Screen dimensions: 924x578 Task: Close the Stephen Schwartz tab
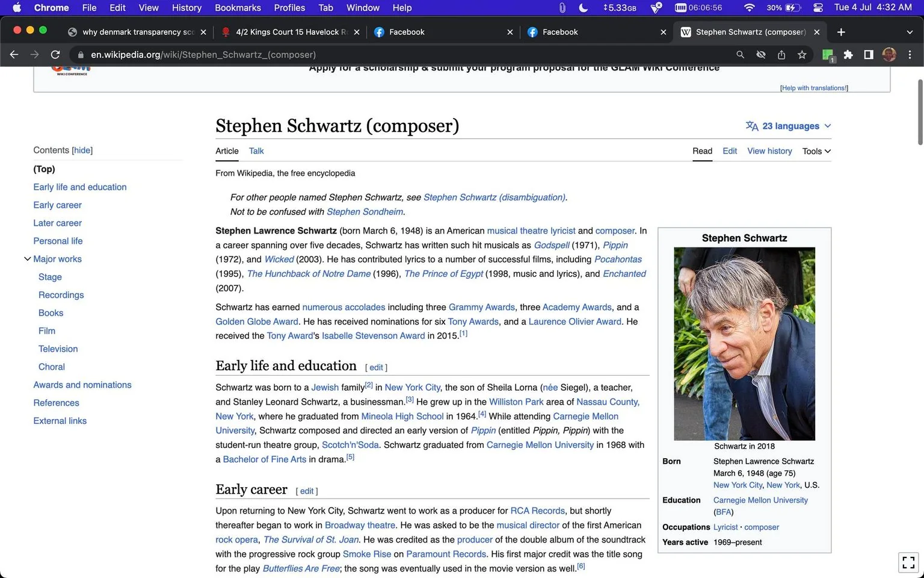click(816, 32)
